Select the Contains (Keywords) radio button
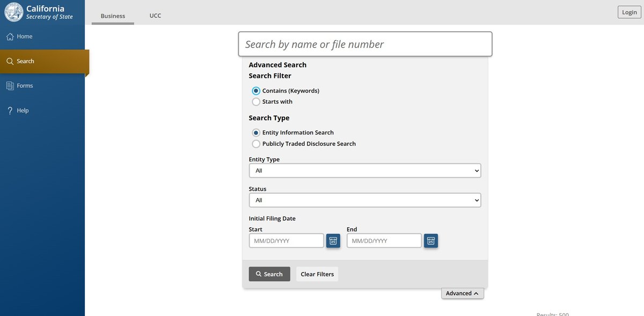 [x=256, y=91]
